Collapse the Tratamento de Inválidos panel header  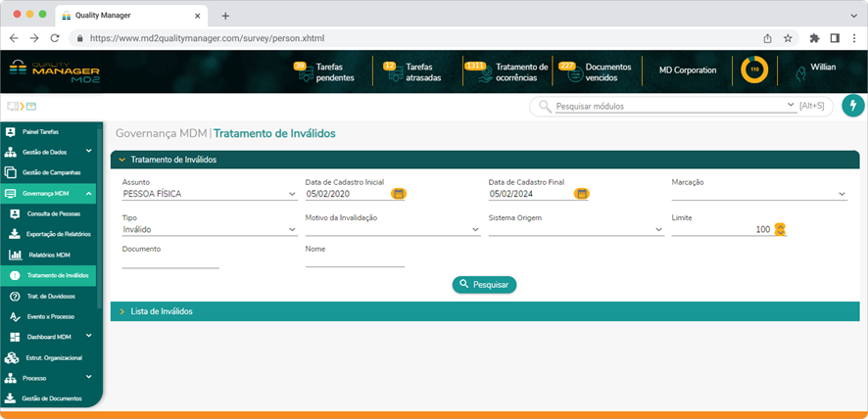pos(172,159)
